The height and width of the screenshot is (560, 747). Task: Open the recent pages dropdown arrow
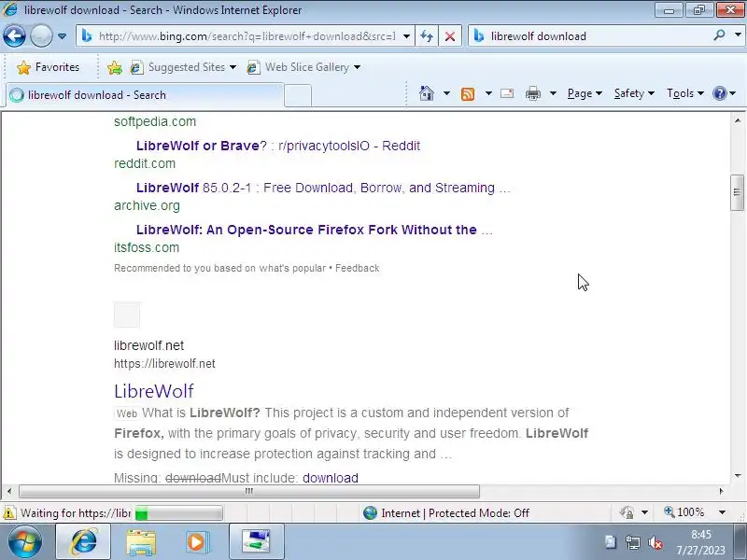(x=62, y=36)
